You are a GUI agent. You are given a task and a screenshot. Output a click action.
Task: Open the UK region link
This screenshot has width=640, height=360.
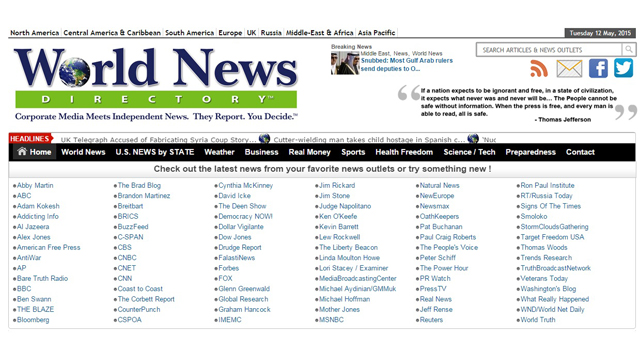251,33
